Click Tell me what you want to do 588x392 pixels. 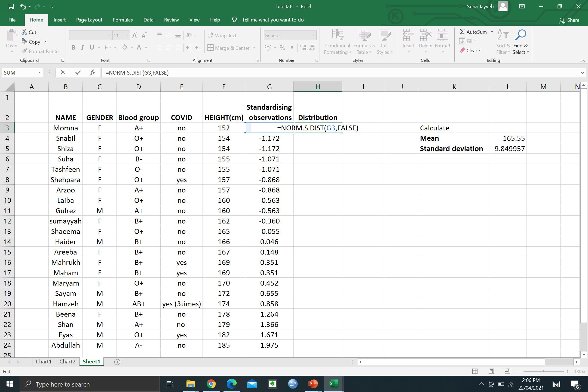point(272,20)
